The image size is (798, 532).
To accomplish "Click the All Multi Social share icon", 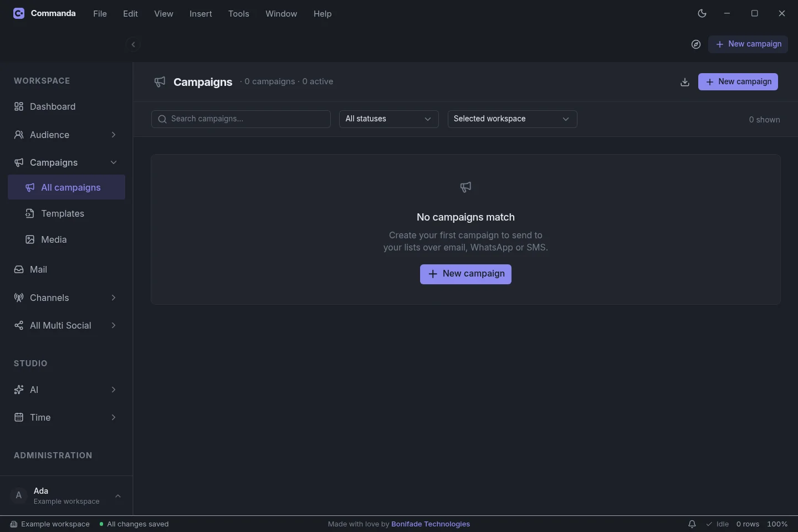I will tap(19, 325).
